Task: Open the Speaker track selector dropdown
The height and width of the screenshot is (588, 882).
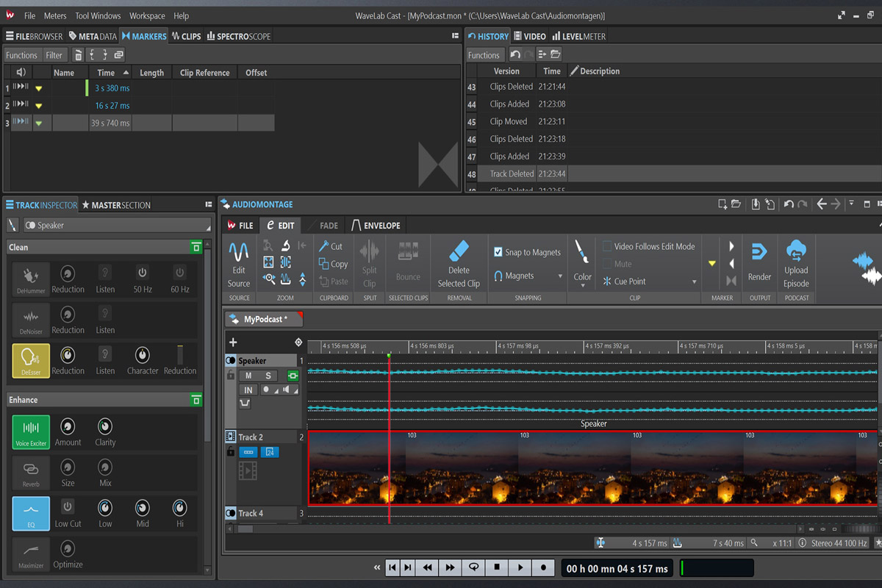Action: click(x=117, y=226)
